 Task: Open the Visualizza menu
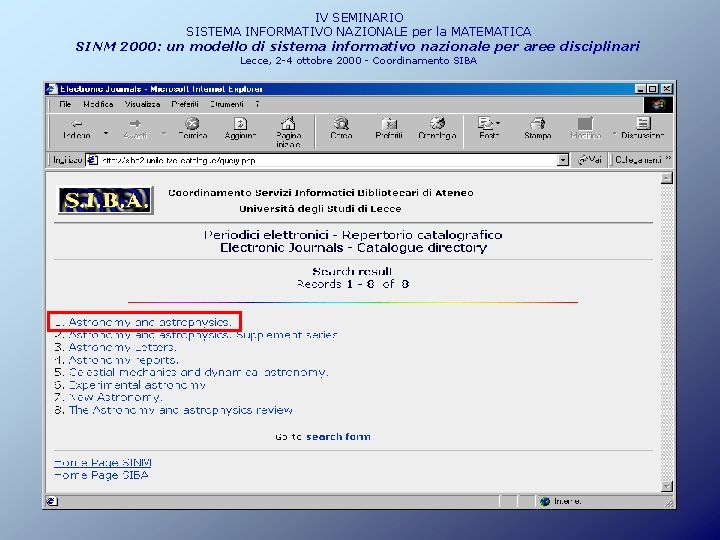pos(142,104)
